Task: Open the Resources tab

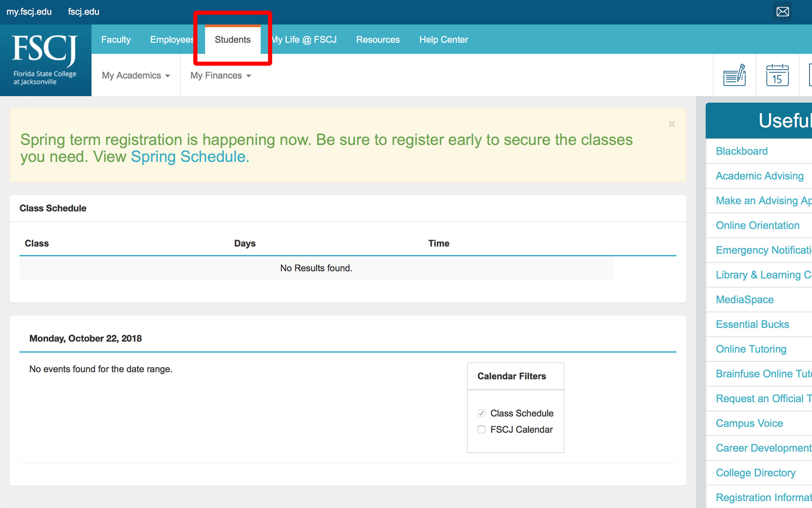Action: (x=378, y=39)
